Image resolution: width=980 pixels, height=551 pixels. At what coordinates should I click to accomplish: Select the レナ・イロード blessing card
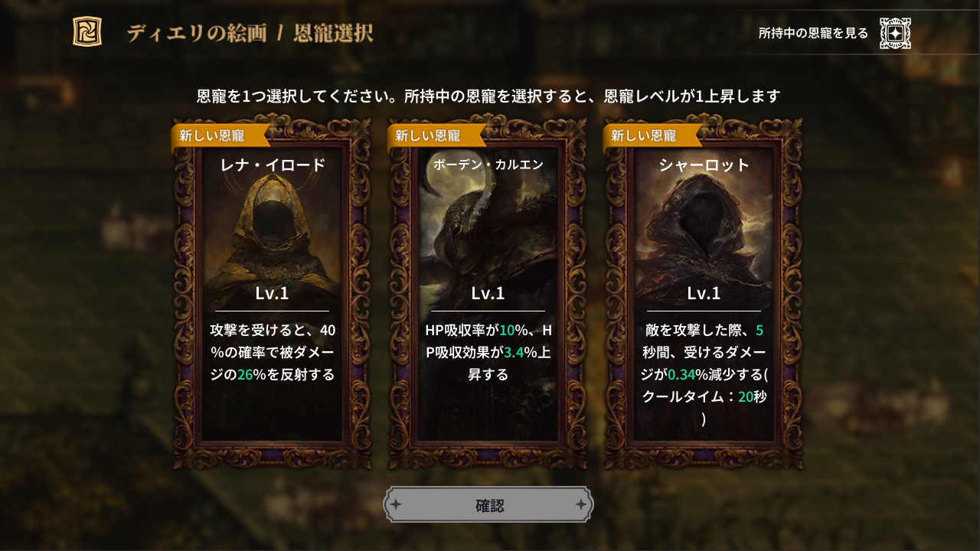(x=272, y=292)
